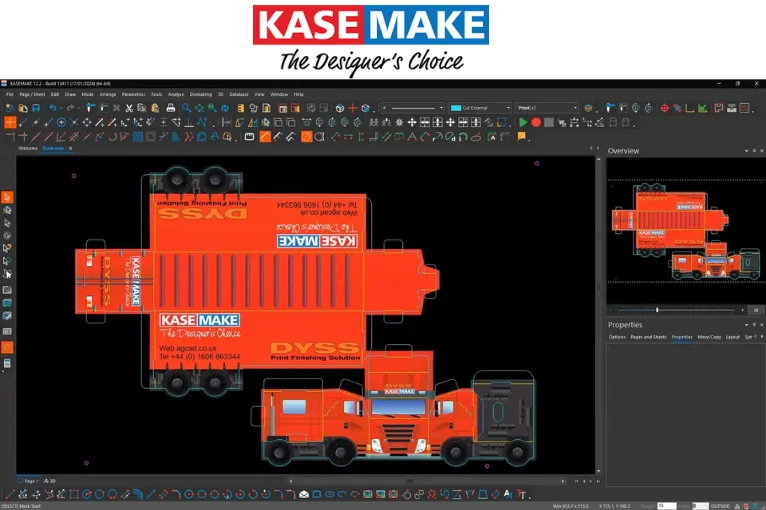Open the Parametrics menu
Image resolution: width=766 pixels, height=510 pixels.
tap(133, 94)
